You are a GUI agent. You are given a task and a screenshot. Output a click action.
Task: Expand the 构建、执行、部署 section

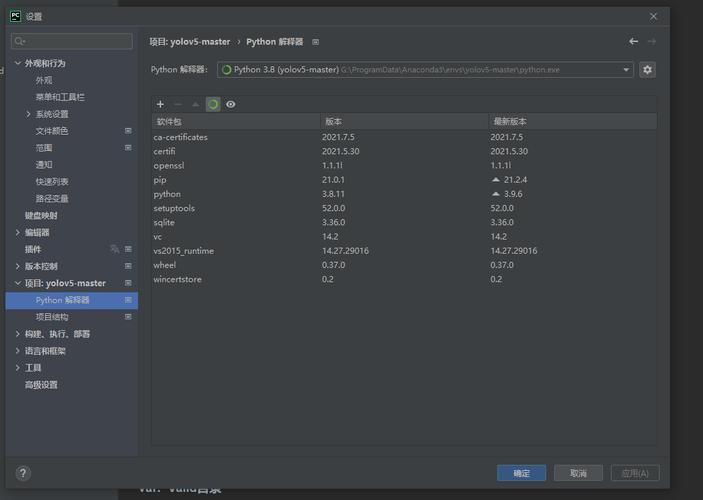coord(18,334)
